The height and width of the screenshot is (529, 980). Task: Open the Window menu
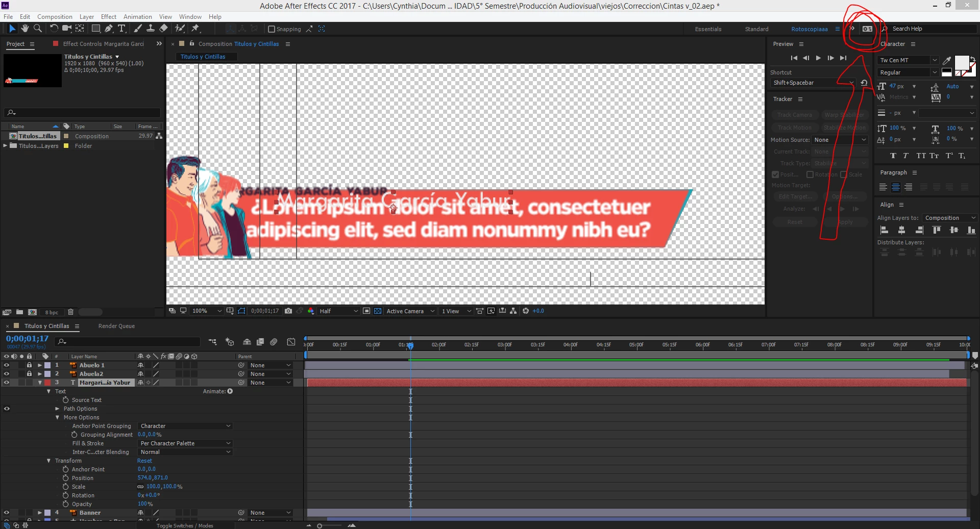(190, 17)
